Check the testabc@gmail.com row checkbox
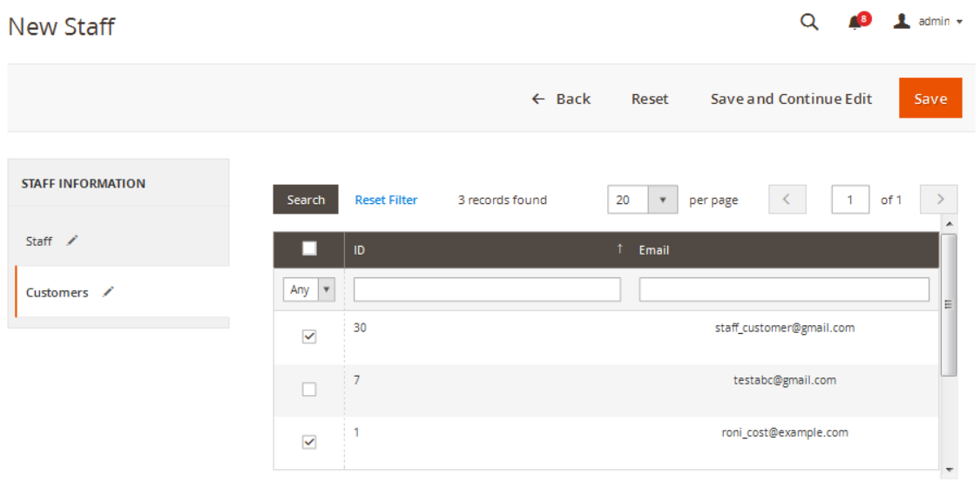980x483 pixels. [309, 390]
